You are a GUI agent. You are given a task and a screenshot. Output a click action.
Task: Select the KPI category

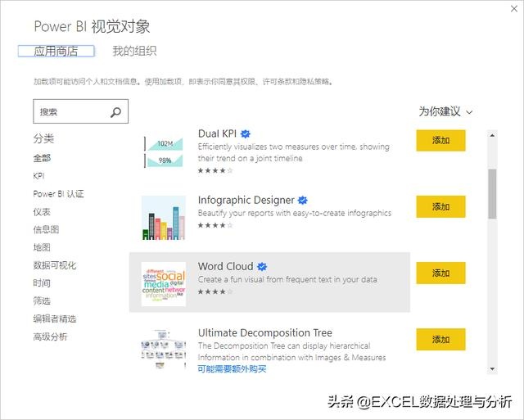38,176
